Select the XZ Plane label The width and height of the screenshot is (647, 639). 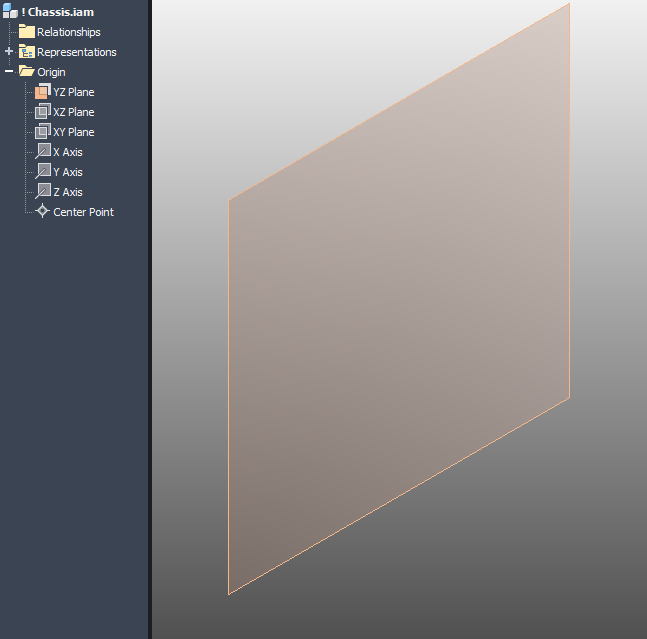73,112
